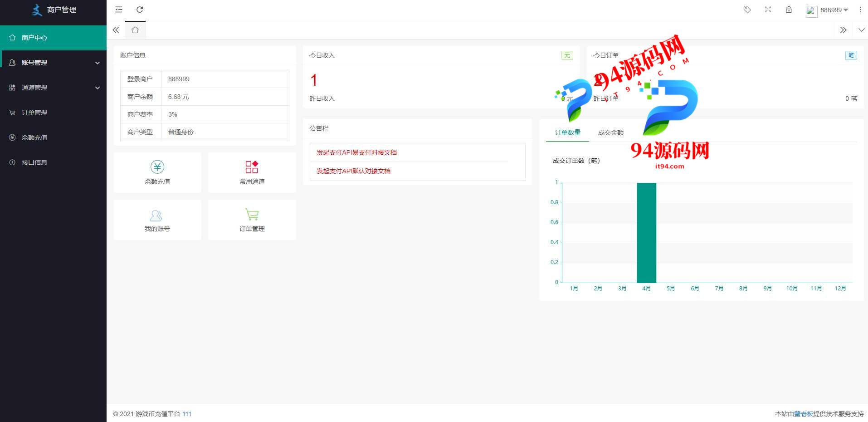Select the 普通身份 merchant type value
The width and height of the screenshot is (868, 422).
tap(225, 132)
